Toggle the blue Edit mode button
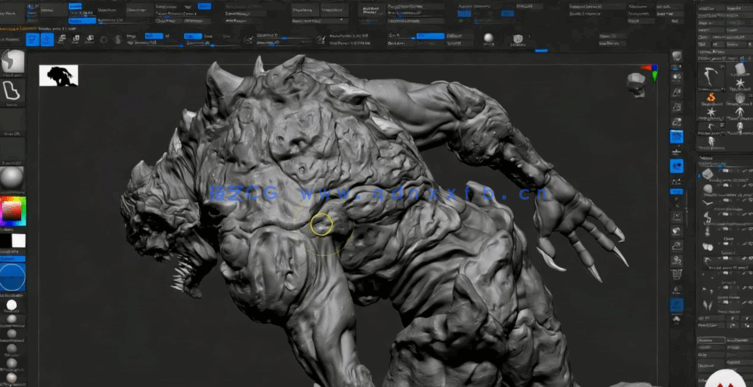 coord(33,39)
